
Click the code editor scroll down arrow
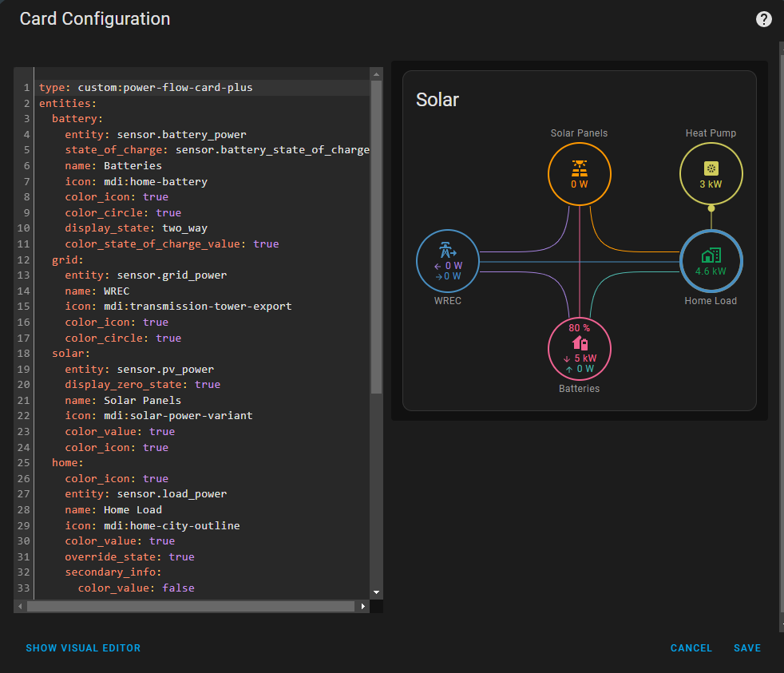[376, 592]
